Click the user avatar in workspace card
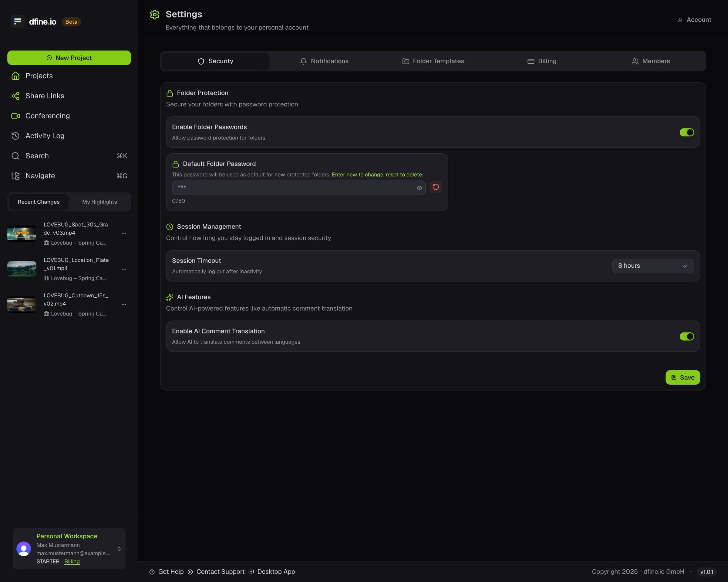728x582 pixels. coord(24,549)
